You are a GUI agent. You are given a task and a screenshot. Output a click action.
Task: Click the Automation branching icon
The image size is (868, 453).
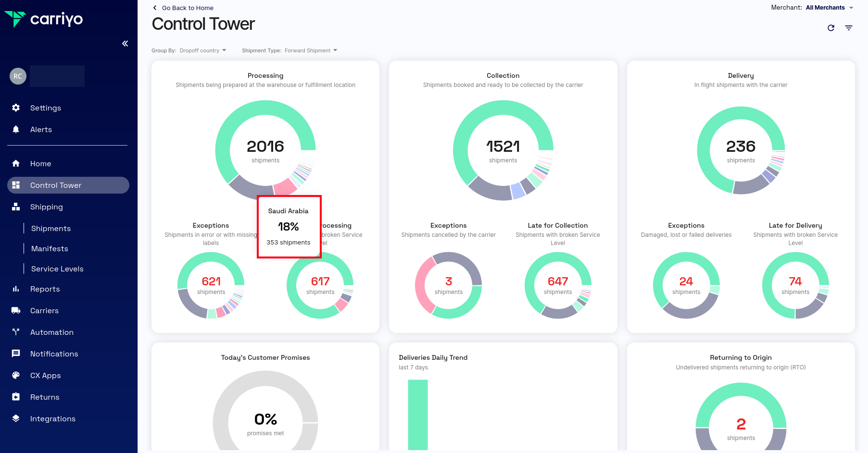(16, 332)
